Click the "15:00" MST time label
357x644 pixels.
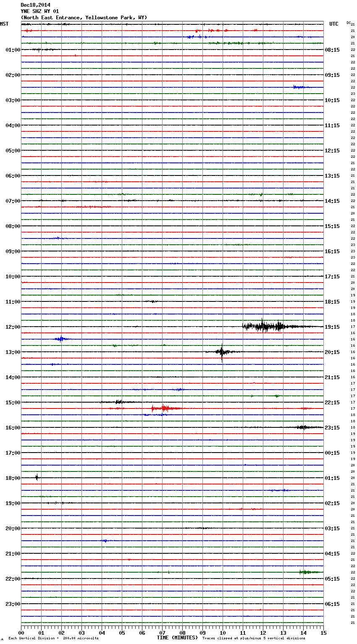(x=13, y=403)
